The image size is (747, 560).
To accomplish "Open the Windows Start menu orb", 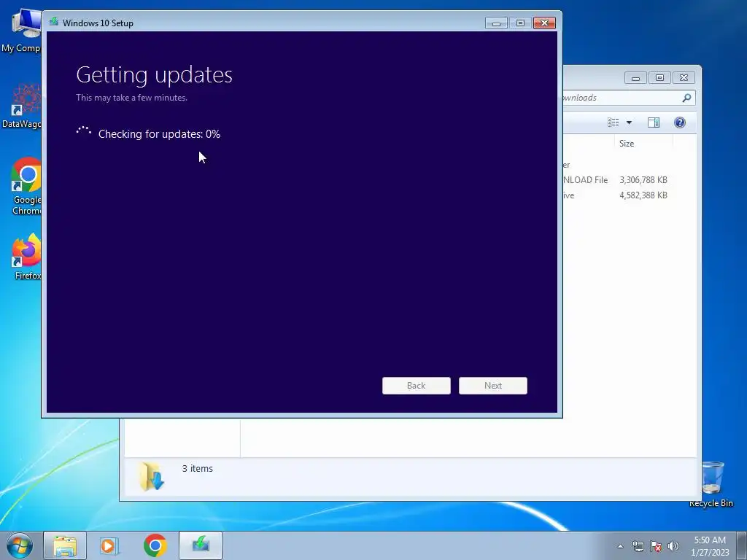I will pos(20,545).
